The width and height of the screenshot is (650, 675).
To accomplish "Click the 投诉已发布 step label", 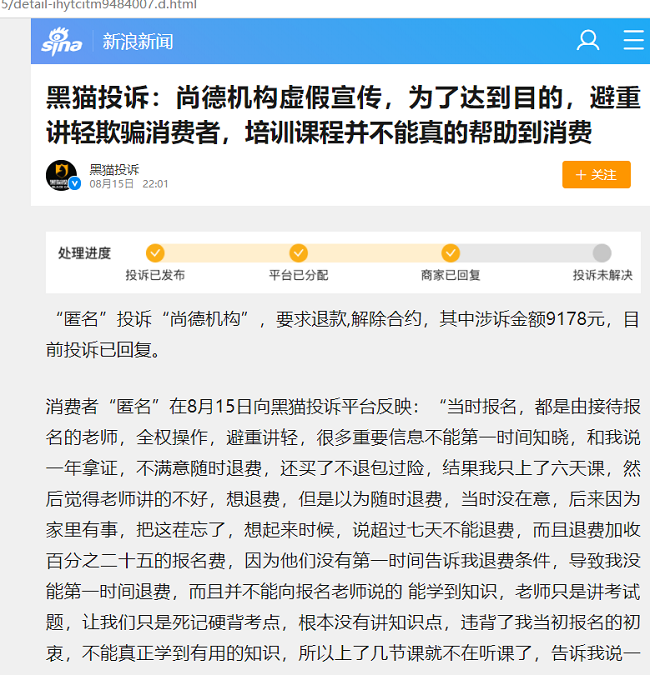I will tap(155, 275).
